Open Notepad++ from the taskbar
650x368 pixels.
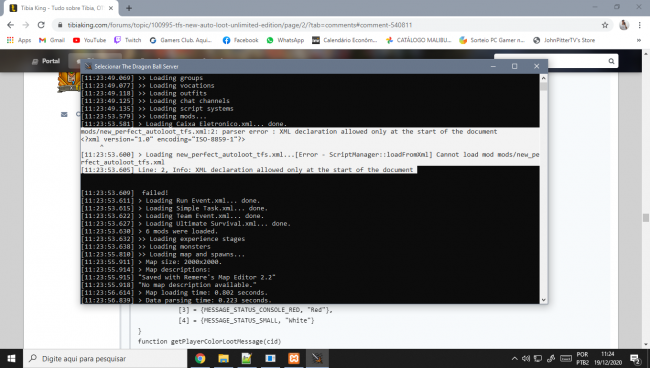tap(247, 358)
